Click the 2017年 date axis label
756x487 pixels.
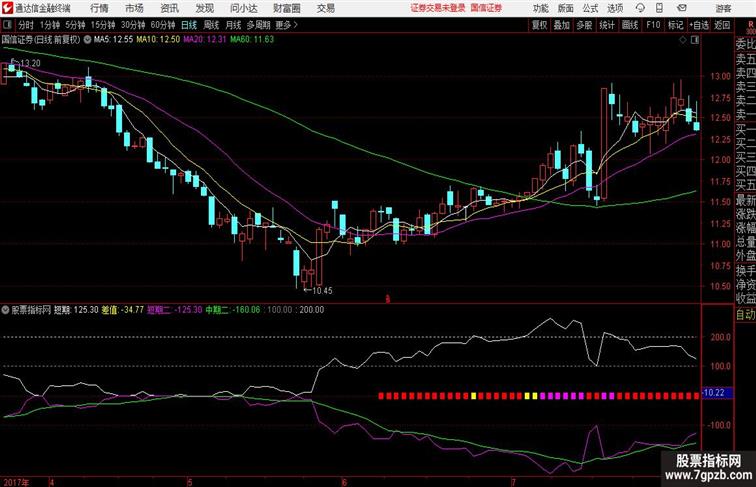[x=16, y=482]
